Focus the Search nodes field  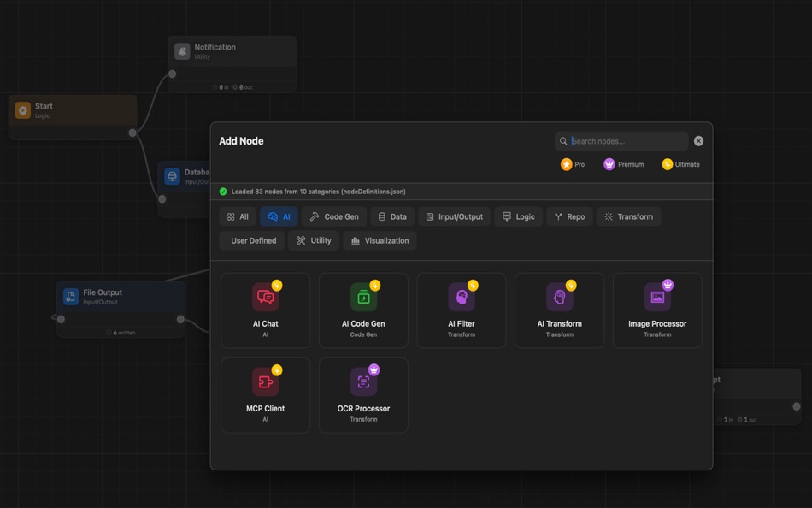click(621, 141)
